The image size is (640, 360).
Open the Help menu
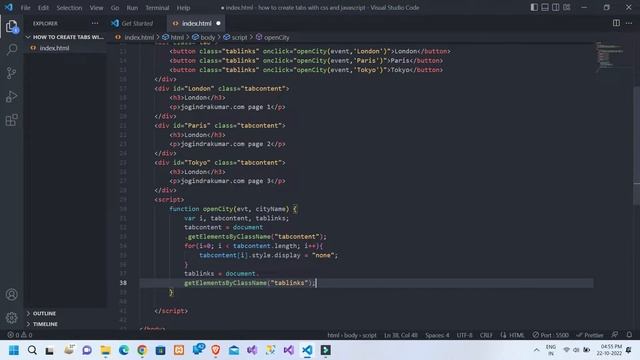[x=183, y=8]
